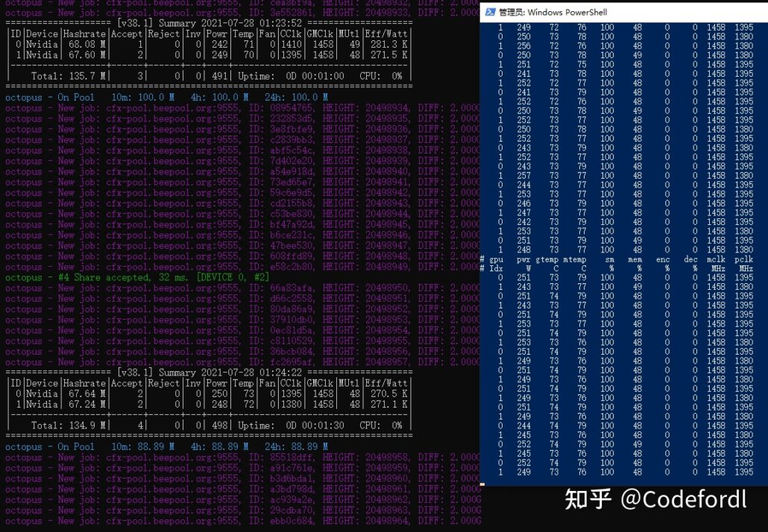The image size is (768, 532).
Task: Select the 'Summary 2021-07-28 01:24:22' header line
Action: click(x=209, y=373)
